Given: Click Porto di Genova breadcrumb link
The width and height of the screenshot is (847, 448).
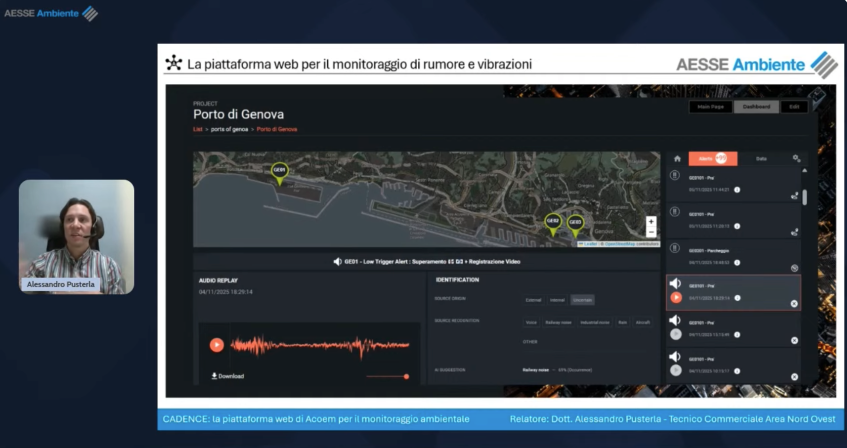Looking at the screenshot, I should pyautogui.click(x=277, y=129).
